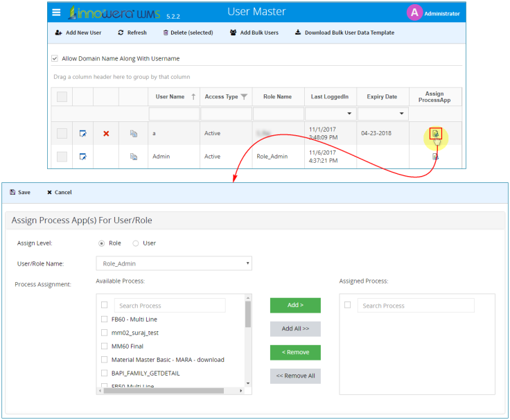510x420 pixels.
Task: Assign process app to user 'a'
Action: click(x=436, y=133)
